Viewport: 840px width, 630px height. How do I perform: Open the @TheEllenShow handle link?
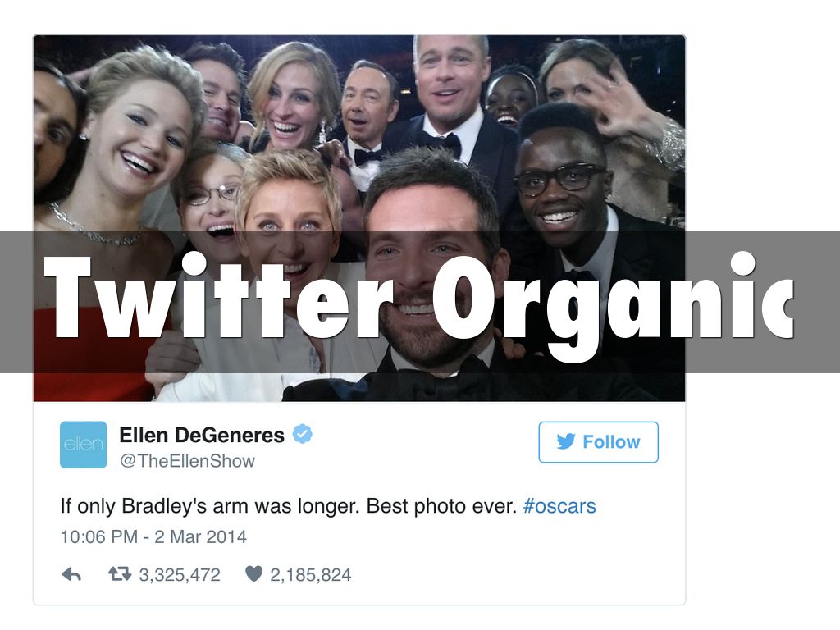coord(188,461)
